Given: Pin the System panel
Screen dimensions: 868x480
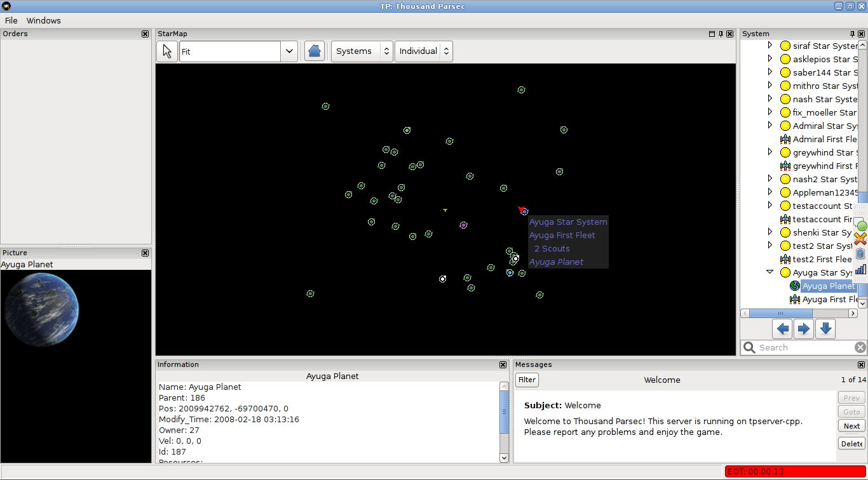Looking at the screenshot, I should click(x=853, y=34).
